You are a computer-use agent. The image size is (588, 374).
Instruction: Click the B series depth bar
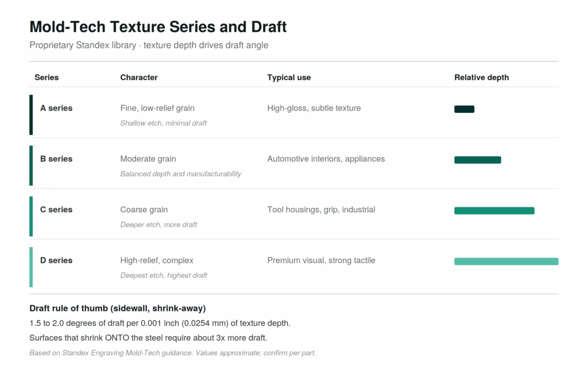click(477, 160)
